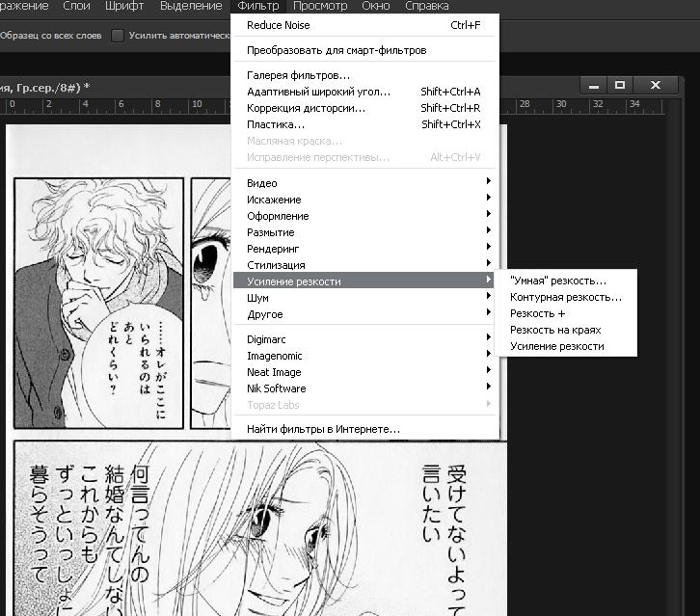Viewport: 700px width, 616px height.
Task: Toggle the Усилить автоматически checkbox
Action: [118, 36]
